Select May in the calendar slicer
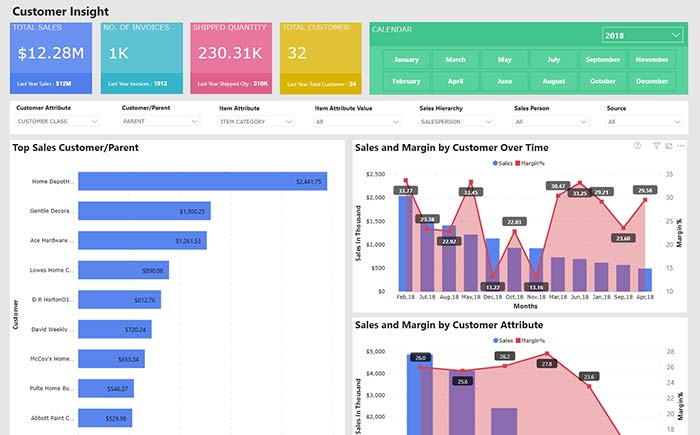Viewport: 700px width, 435px height. (504, 59)
